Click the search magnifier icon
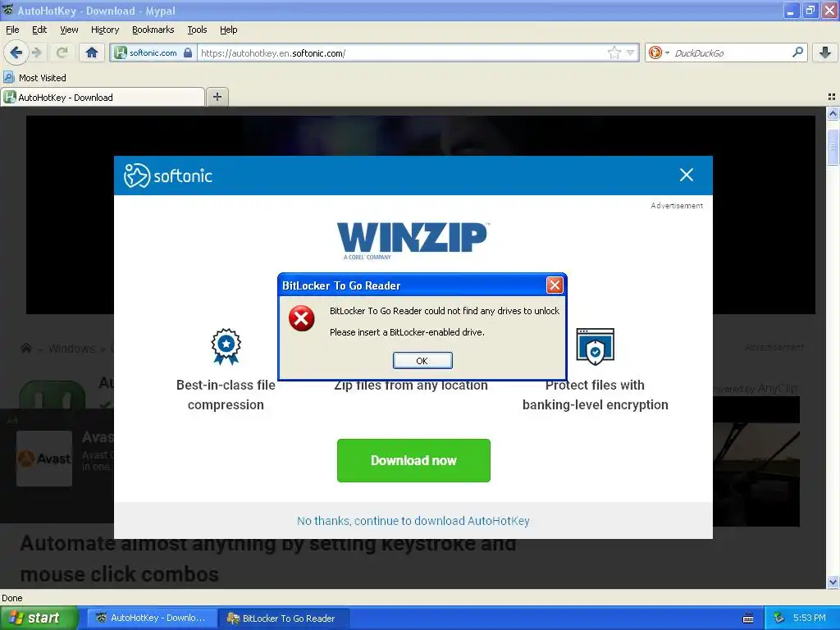840x630 pixels. (797, 52)
